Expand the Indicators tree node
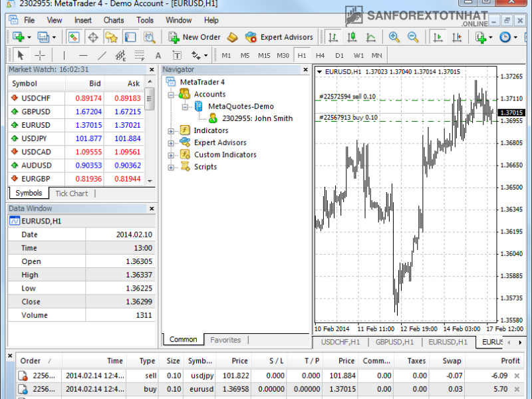 coord(171,131)
